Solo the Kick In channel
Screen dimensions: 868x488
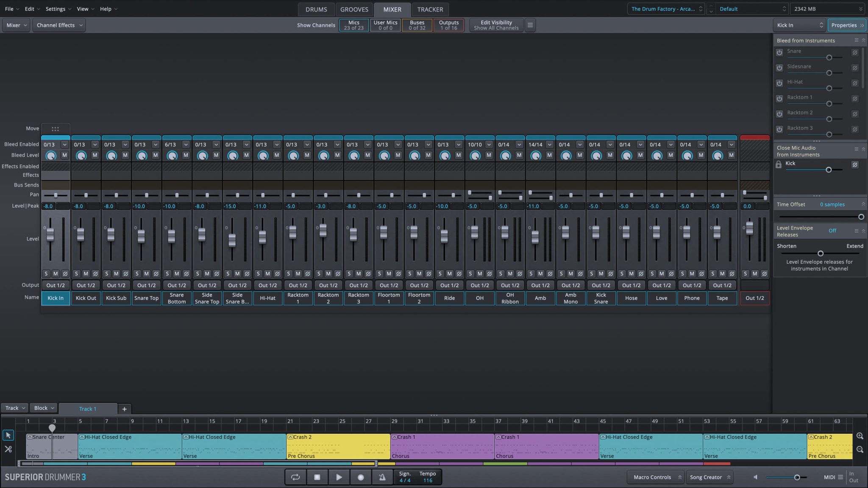pos(46,274)
